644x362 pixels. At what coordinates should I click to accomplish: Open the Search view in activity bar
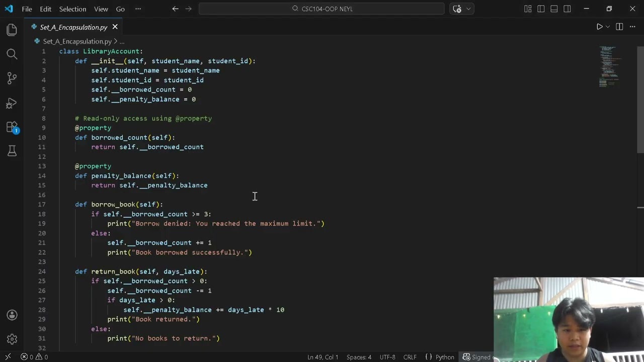pyautogui.click(x=12, y=54)
